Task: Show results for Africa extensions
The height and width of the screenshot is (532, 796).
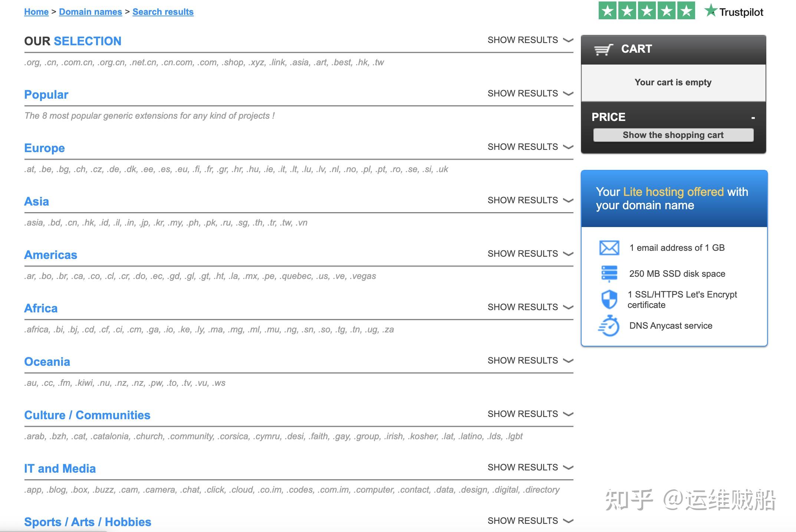Action: tap(530, 307)
